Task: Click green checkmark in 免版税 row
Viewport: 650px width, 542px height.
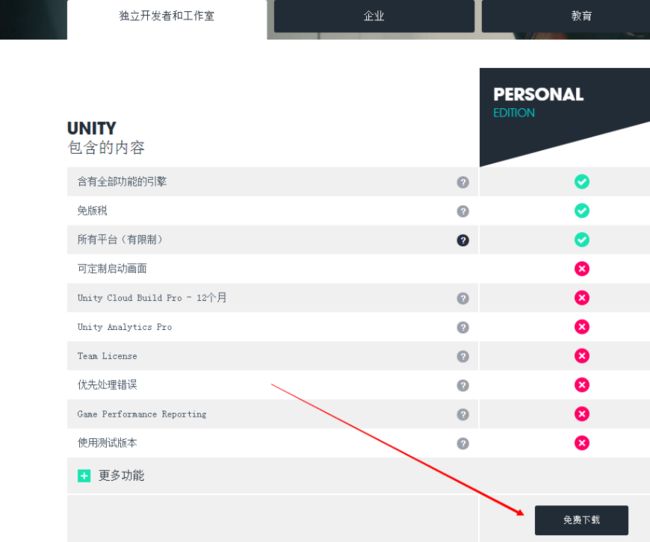Action: (582, 211)
